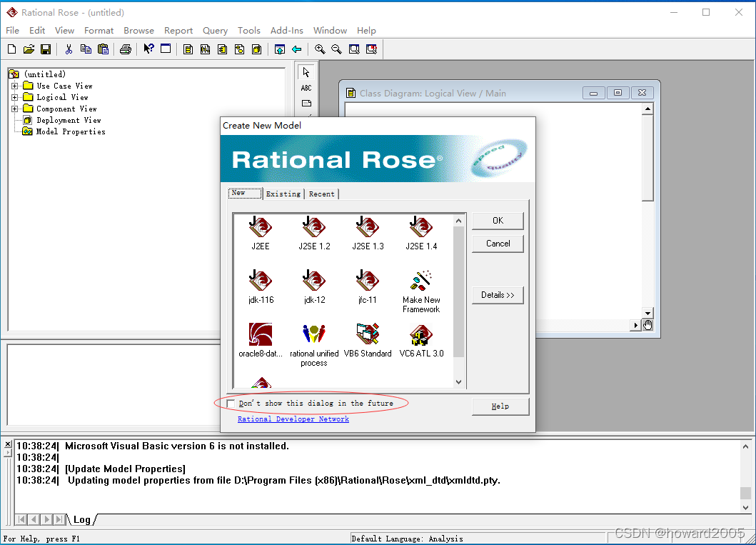Viewport: 756px width, 545px height.
Task: Click Cancel in Create New Model dialog
Action: click(498, 244)
